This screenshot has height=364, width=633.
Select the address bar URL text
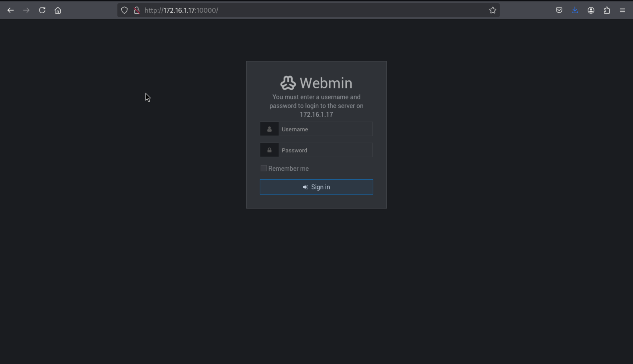click(182, 10)
